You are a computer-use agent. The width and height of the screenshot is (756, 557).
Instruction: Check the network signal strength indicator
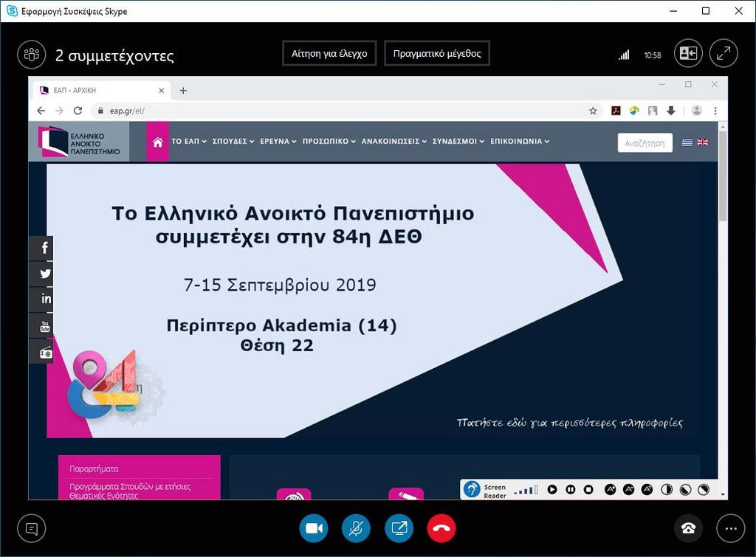pos(624,55)
